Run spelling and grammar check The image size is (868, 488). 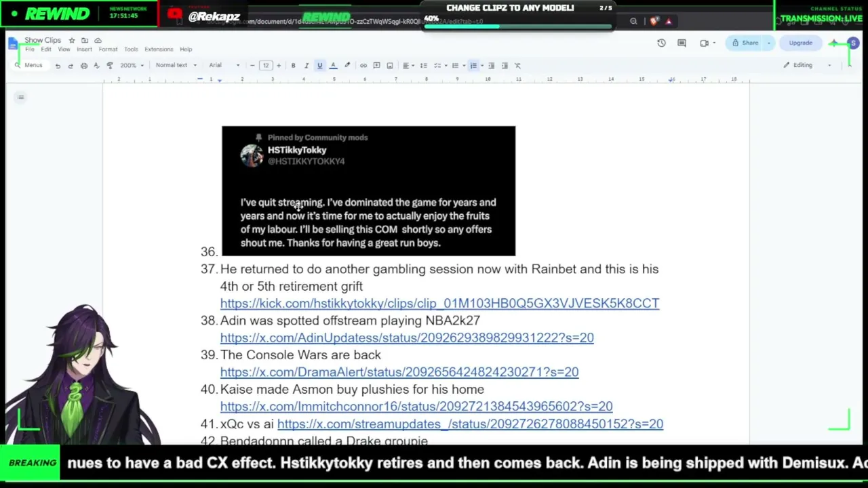[97, 66]
